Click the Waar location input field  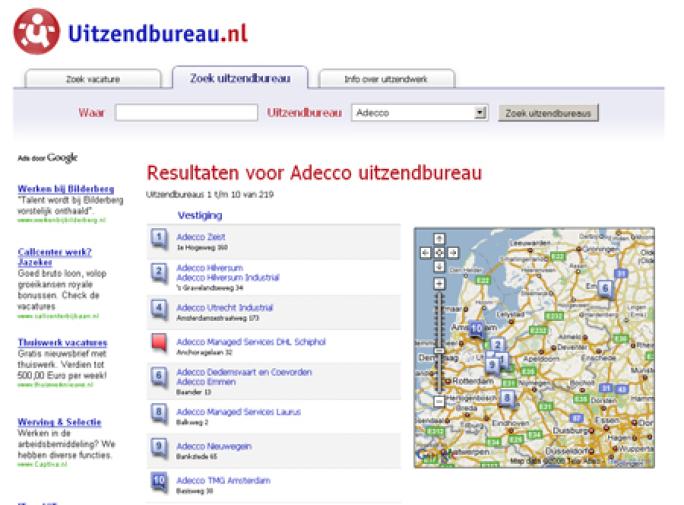[186, 113]
